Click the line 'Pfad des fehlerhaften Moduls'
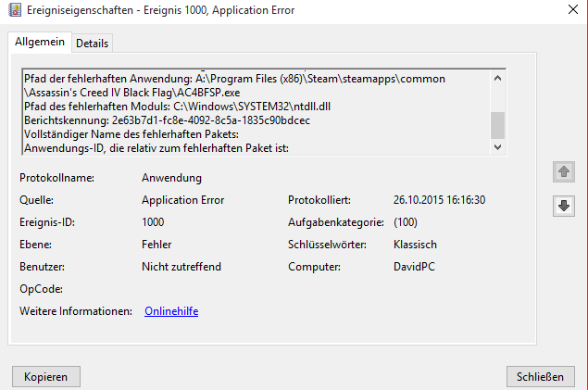588x390 pixels. pyautogui.click(x=177, y=107)
